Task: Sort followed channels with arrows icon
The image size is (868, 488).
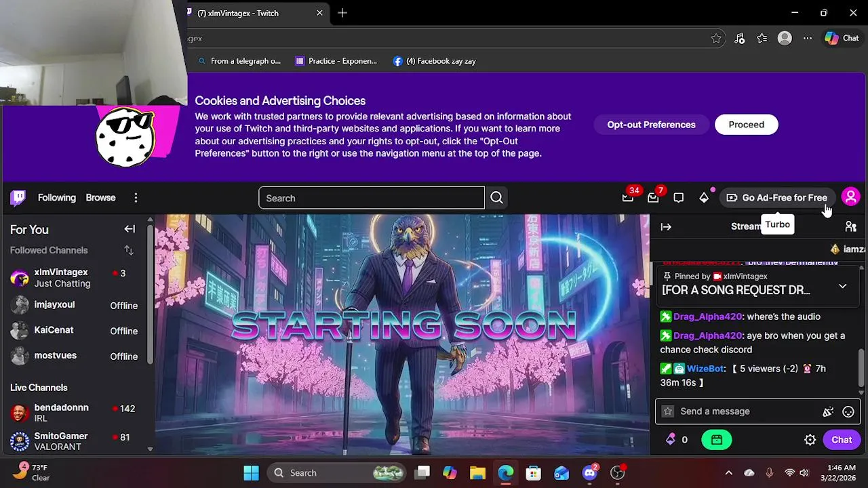Action: coord(128,250)
